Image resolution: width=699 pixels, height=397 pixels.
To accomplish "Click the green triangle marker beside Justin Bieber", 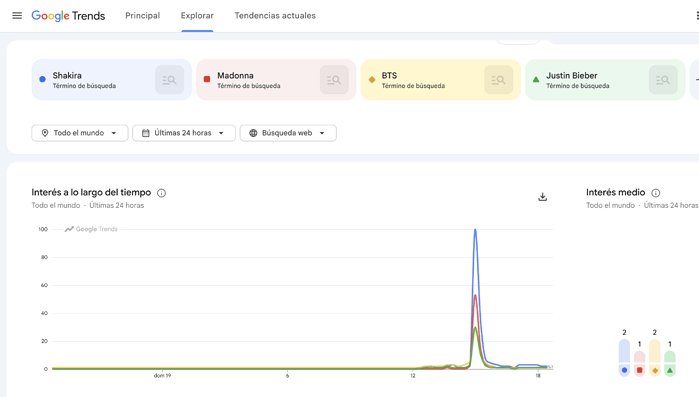I will pos(536,80).
